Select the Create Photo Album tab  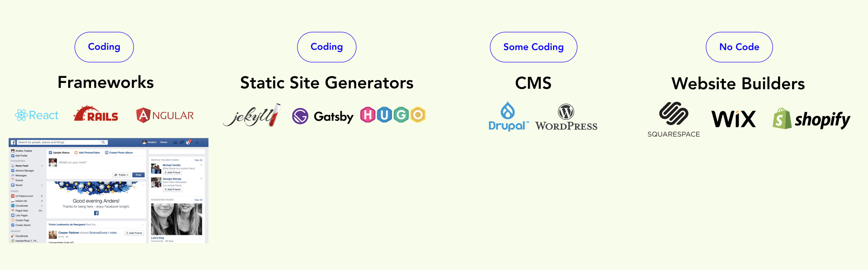(119, 152)
